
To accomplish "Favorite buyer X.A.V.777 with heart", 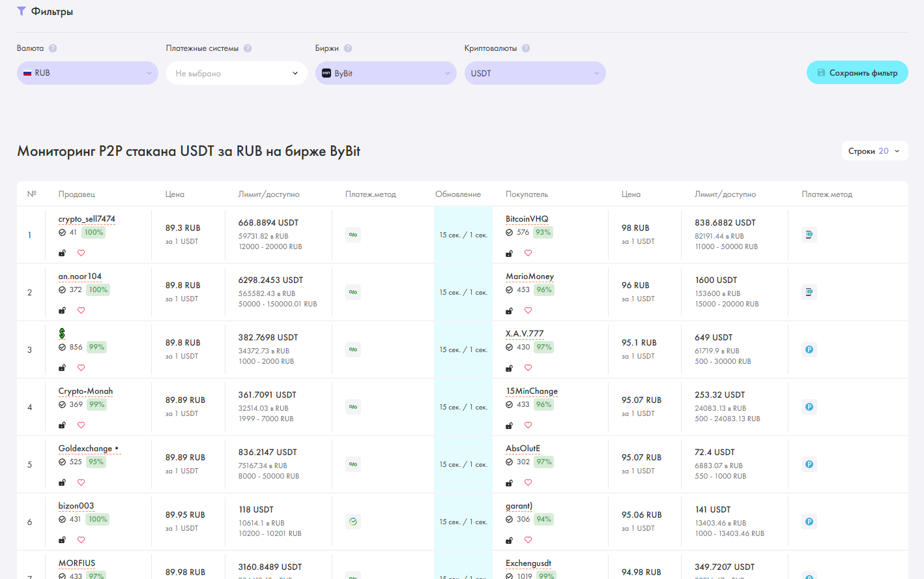I will (528, 368).
